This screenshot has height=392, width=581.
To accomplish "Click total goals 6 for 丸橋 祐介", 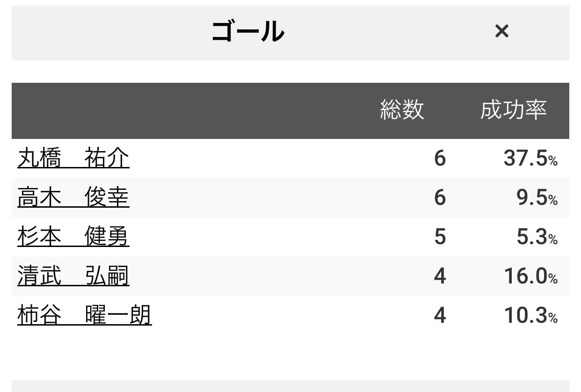I will tap(440, 159).
